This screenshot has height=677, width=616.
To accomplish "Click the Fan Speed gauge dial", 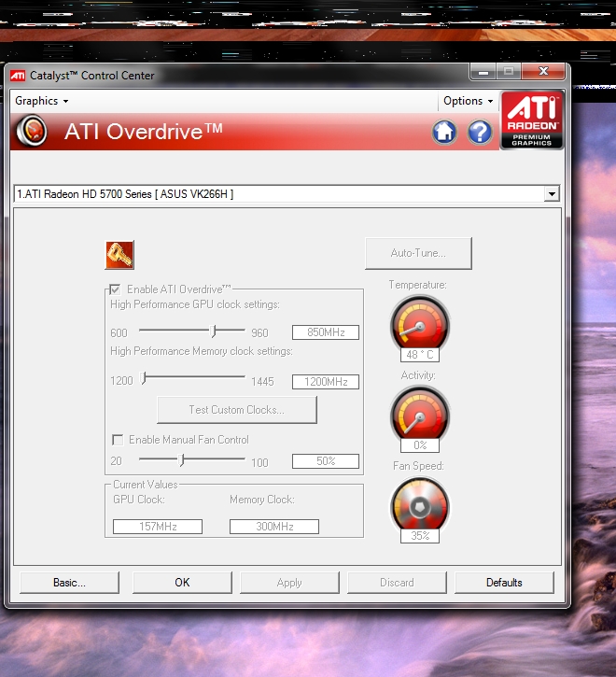I will [420, 504].
